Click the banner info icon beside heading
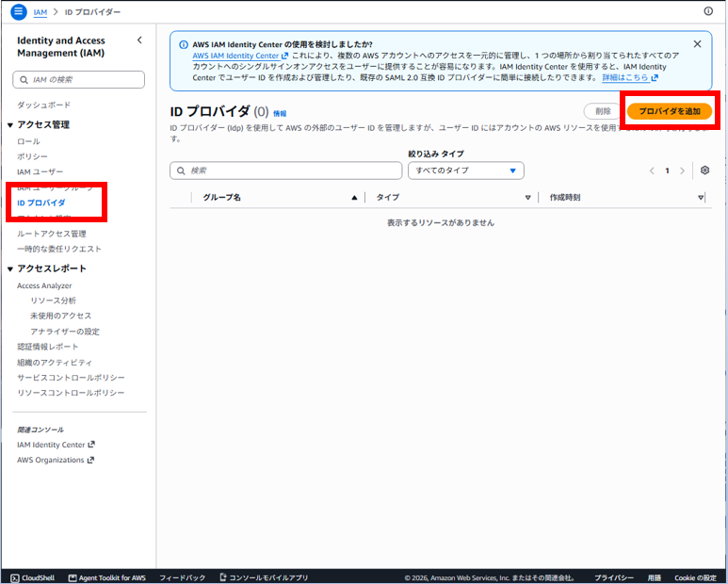This screenshot has width=728, height=584. (184, 44)
